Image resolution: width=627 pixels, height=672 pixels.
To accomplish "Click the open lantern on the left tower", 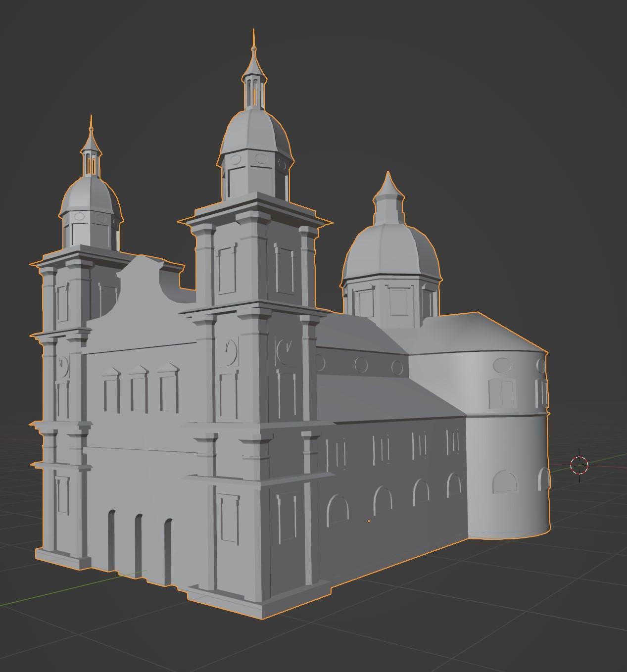I will (91, 163).
